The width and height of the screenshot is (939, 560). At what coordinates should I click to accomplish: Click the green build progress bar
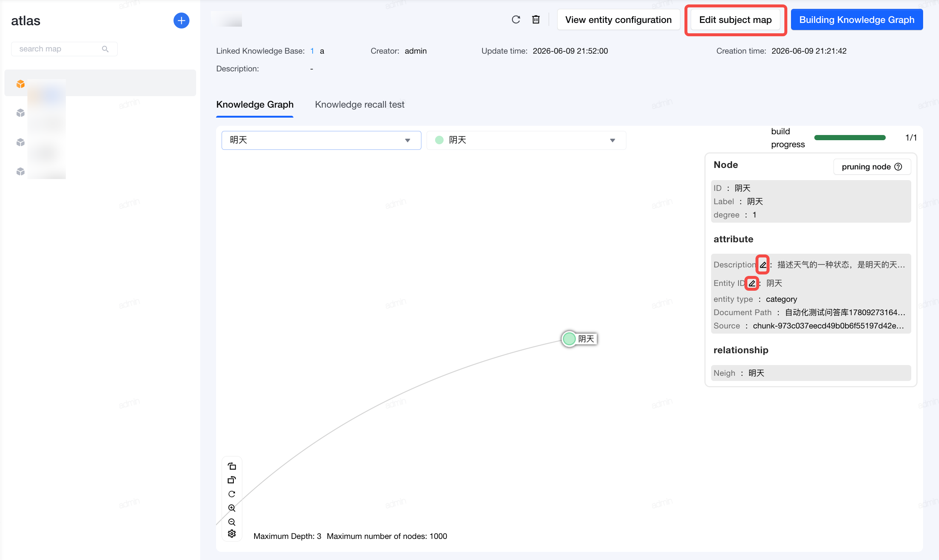tap(849, 138)
